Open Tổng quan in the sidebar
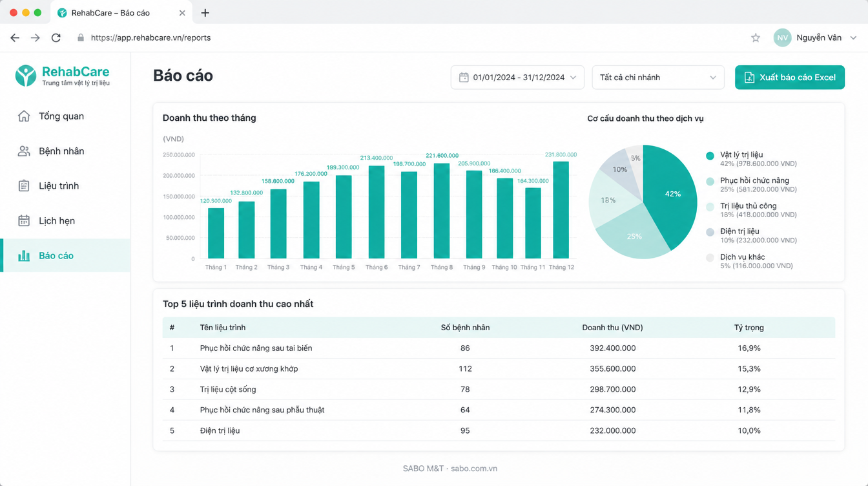868x486 pixels. (x=65, y=116)
